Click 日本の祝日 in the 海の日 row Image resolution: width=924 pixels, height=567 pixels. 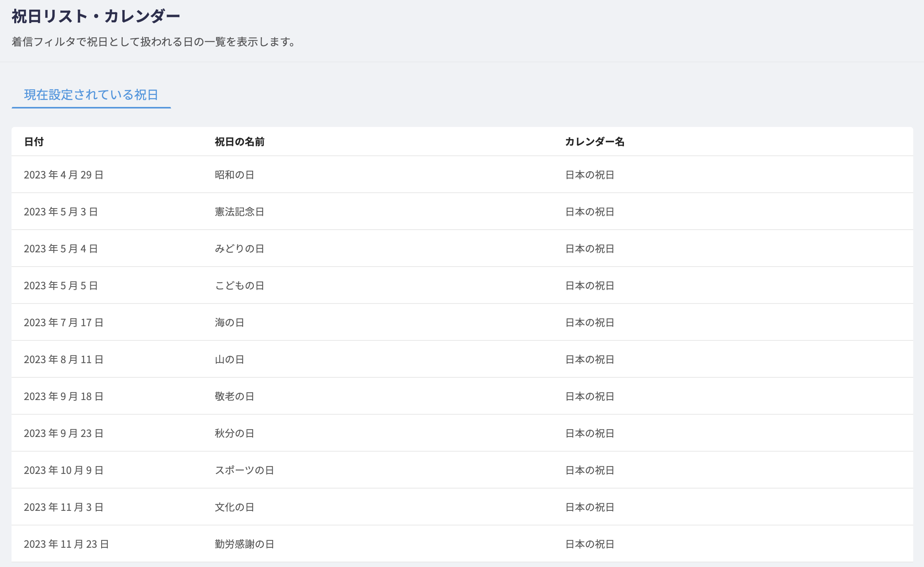tap(590, 322)
